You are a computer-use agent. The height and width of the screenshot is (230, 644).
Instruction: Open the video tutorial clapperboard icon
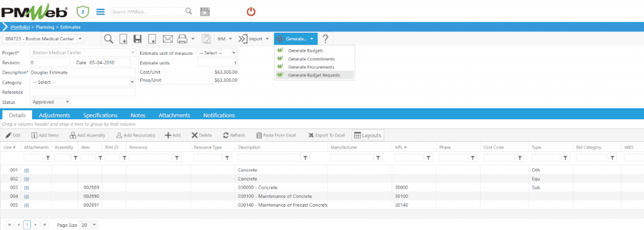point(204,11)
